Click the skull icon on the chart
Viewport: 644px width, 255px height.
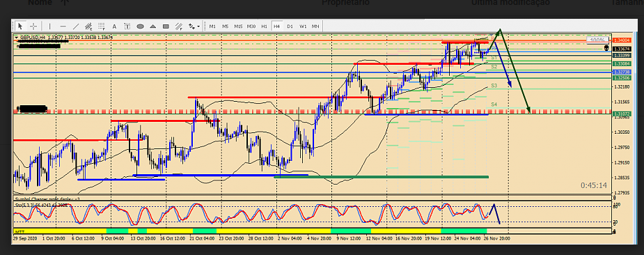tap(607, 48)
